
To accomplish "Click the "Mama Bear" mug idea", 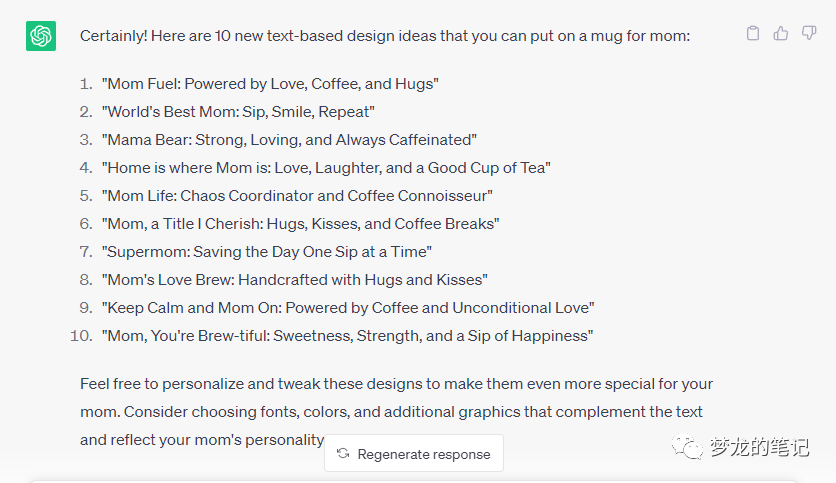I will point(289,140).
